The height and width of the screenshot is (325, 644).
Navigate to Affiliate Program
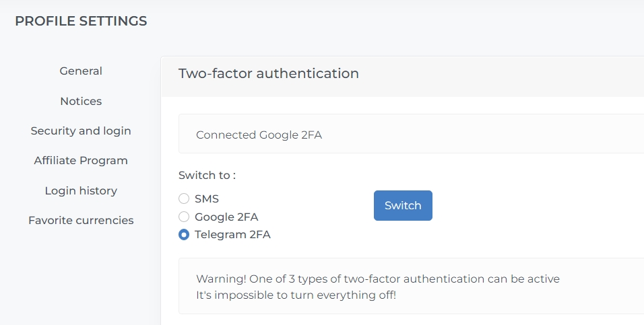tap(81, 160)
